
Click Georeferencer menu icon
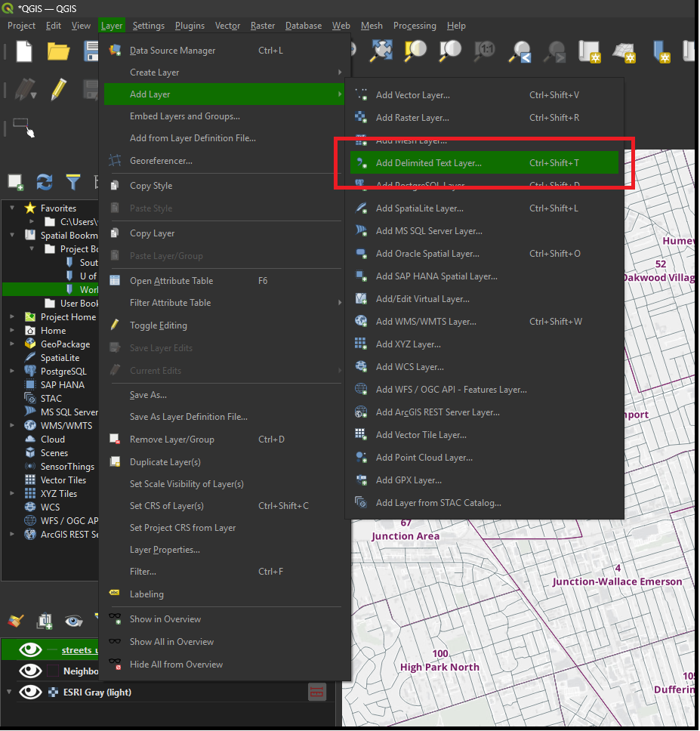(x=115, y=160)
